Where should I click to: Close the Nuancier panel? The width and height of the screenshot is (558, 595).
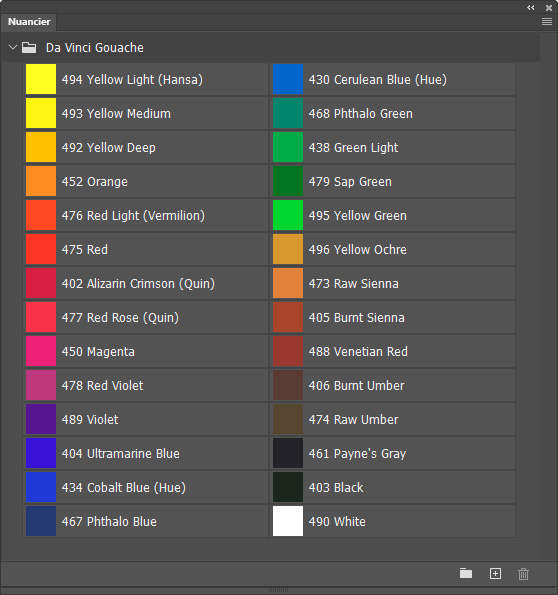pyautogui.click(x=549, y=8)
